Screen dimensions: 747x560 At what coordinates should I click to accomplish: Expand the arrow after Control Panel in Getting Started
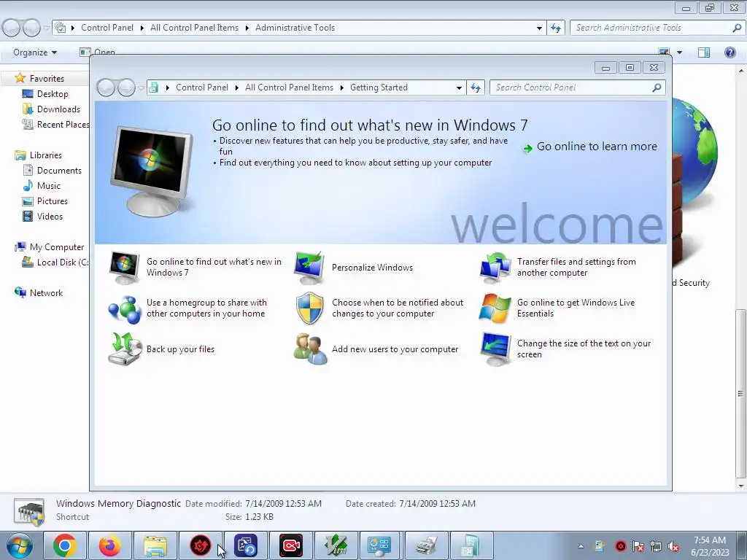point(237,87)
